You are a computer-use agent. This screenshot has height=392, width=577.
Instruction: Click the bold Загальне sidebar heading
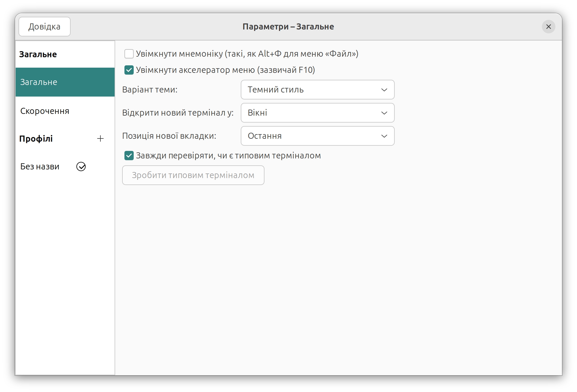38,54
